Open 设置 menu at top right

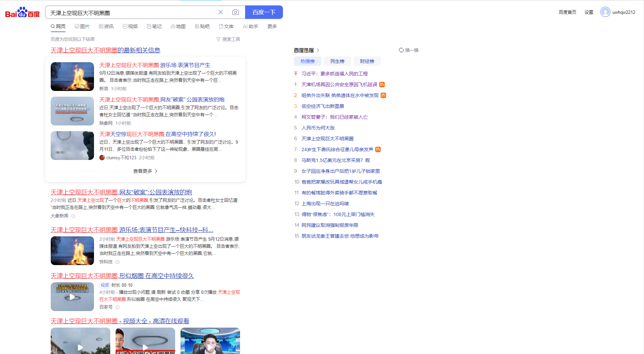point(589,12)
